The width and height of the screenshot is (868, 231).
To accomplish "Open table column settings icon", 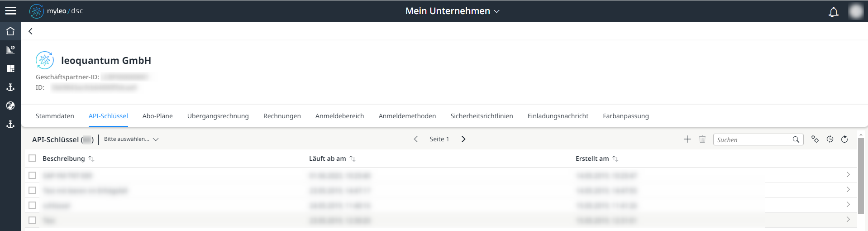I will coord(815,139).
